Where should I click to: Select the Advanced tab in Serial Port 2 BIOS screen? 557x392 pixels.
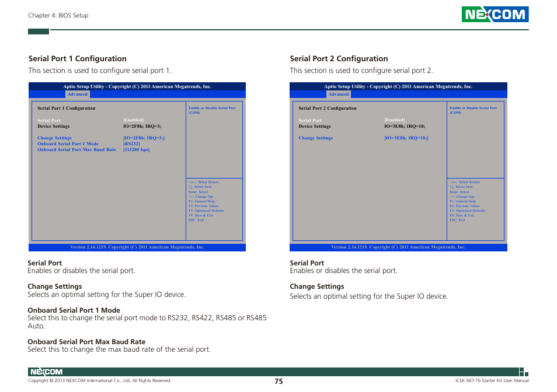click(x=339, y=94)
